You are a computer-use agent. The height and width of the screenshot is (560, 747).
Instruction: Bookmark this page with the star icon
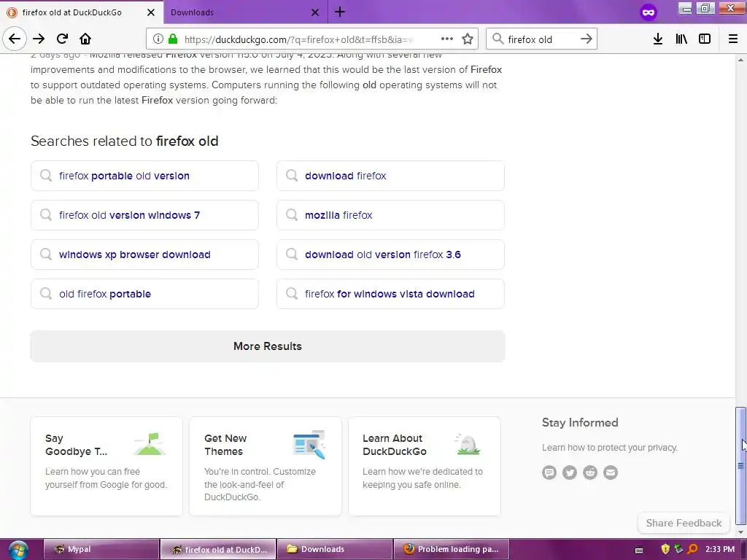pos(468,39)
